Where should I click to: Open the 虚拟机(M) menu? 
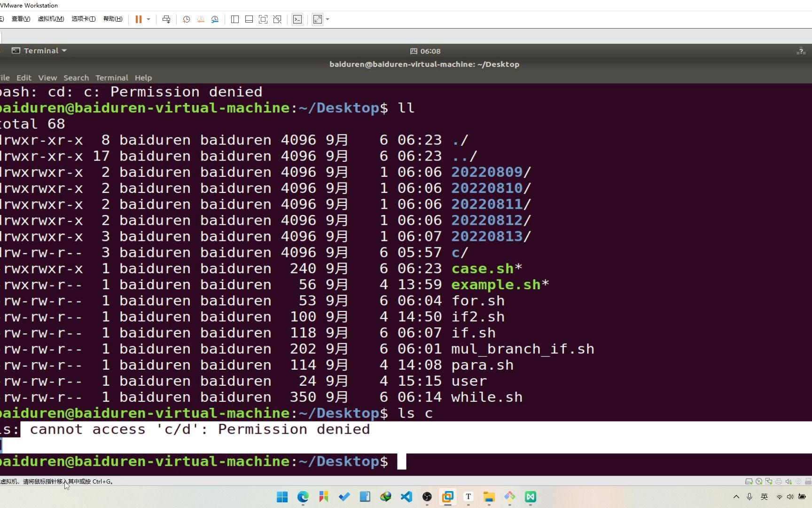point(51,19)
